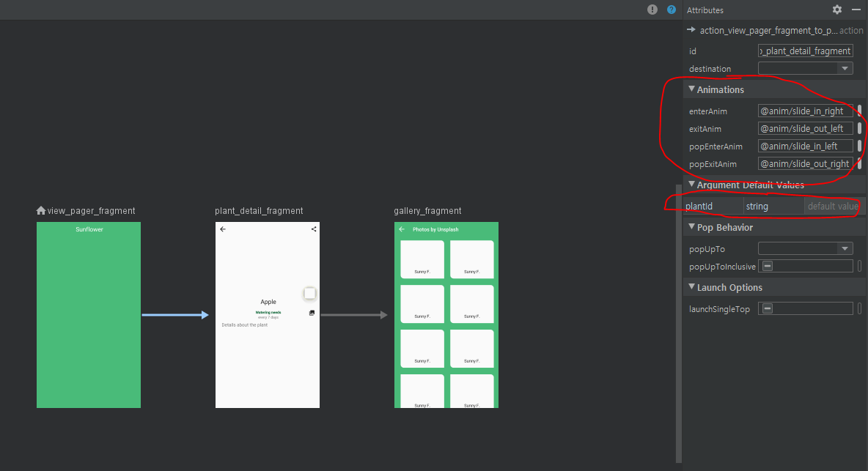Collapse the Launch Options section

[691, 287]
